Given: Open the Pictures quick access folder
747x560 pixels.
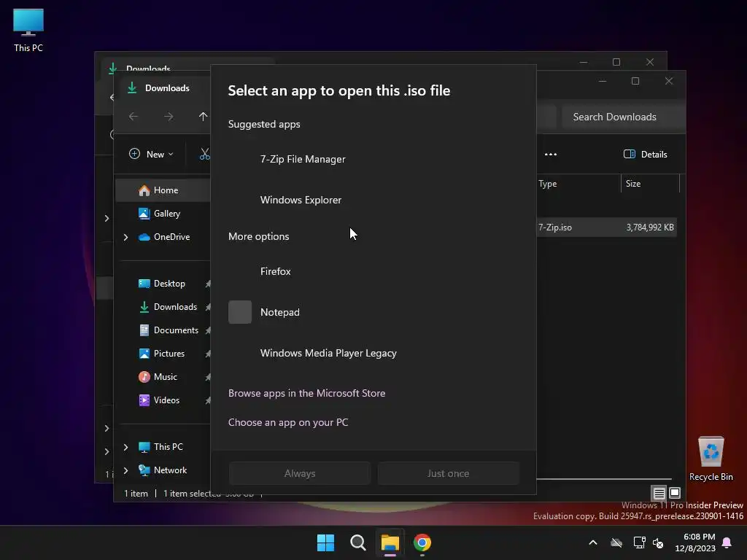Looking at the screenshot, I should pos(163,354).
